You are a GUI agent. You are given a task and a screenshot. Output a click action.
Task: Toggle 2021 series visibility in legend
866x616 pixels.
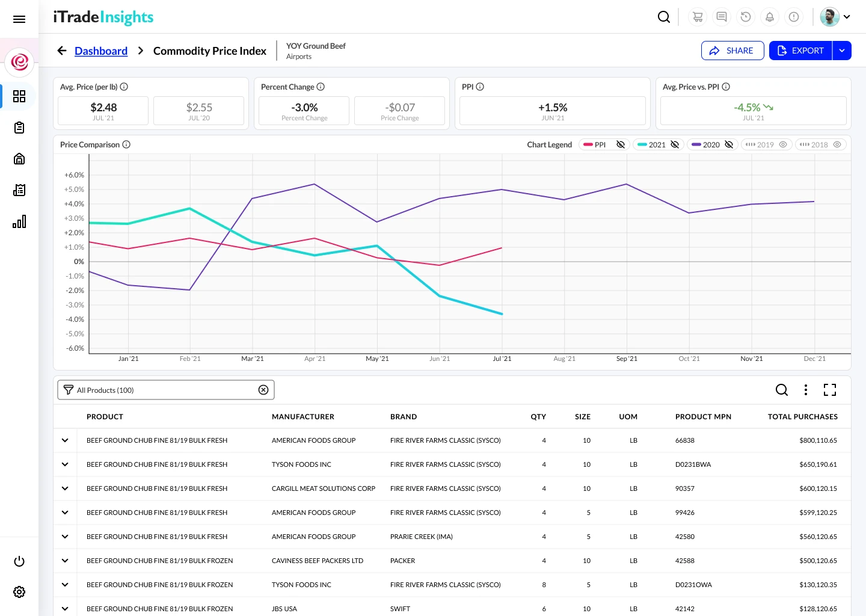(675, 144)
